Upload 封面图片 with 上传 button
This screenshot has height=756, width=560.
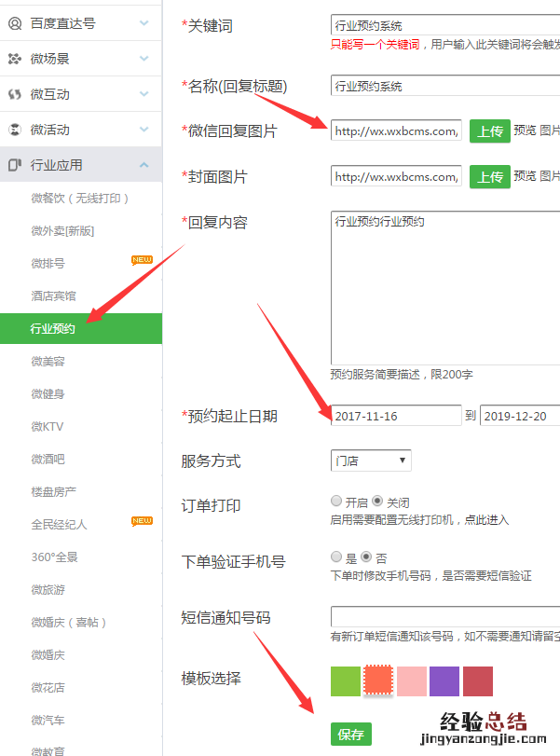pos(489,176)
